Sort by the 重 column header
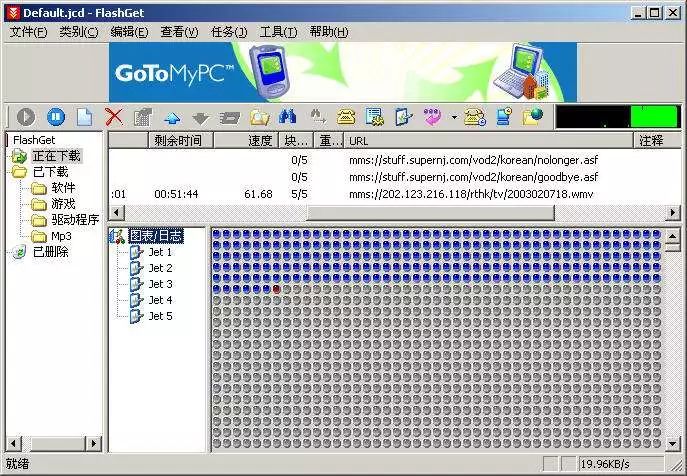Image resolution: width=687 pixels, height=476 pixels. pos(329,141)
